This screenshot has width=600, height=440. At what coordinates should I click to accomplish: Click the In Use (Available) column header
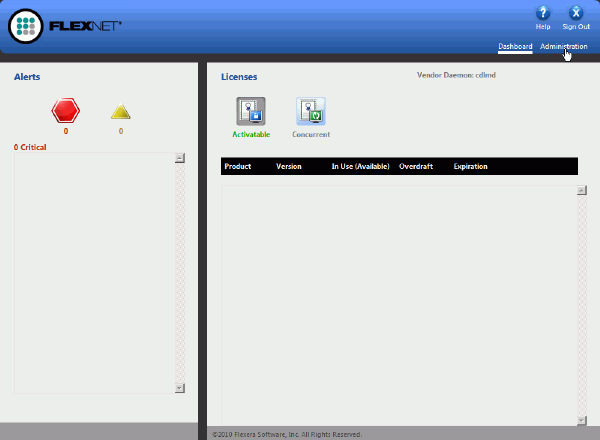click(360, 166)
